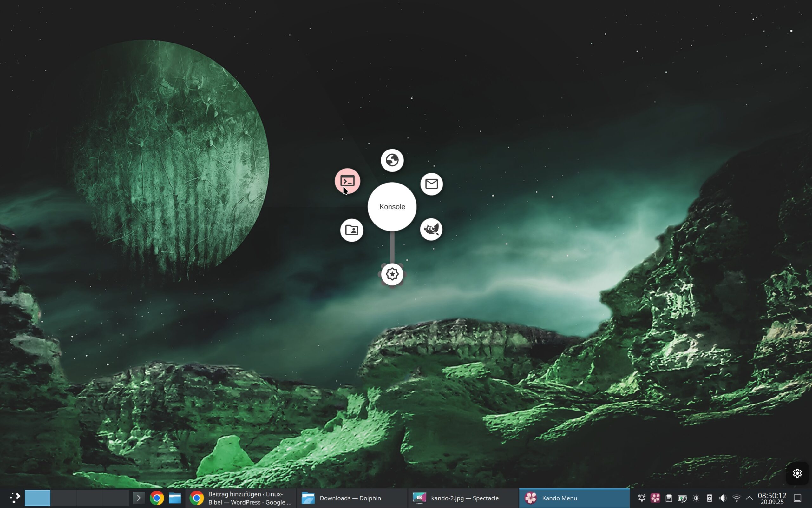Open the email envelope pie item

point(431,184)
